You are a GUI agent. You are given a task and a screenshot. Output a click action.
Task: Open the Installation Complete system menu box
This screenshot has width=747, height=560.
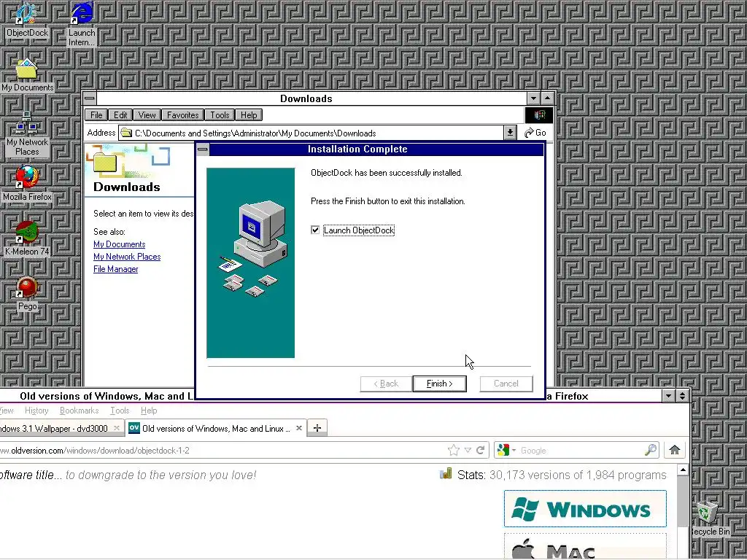203,149
